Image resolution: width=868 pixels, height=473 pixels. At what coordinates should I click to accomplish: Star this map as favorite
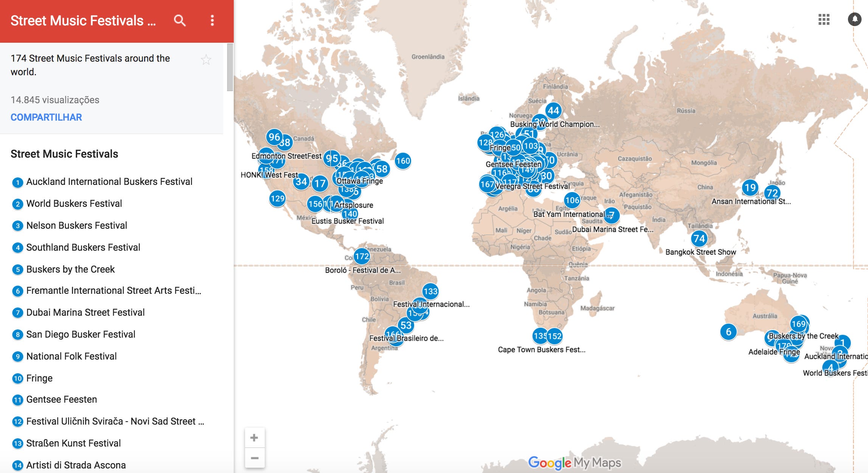coord(206,59)
